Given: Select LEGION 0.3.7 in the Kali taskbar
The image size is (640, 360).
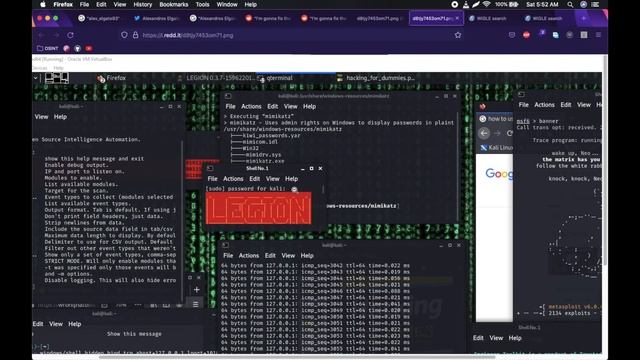Looking at the screenshot, I should (216, 78).
